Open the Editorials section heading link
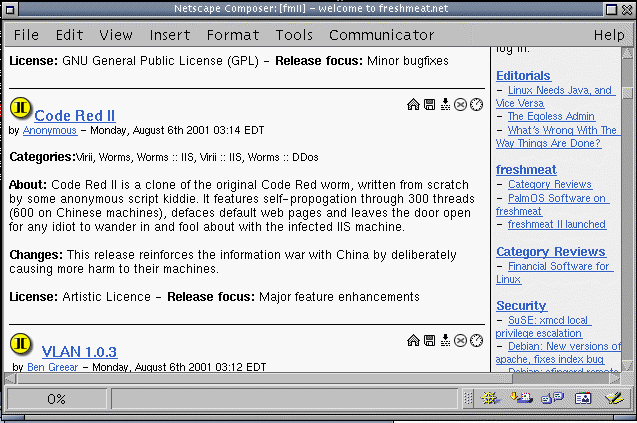Viewport: 637px width, 423px height. tap(523, 76)
